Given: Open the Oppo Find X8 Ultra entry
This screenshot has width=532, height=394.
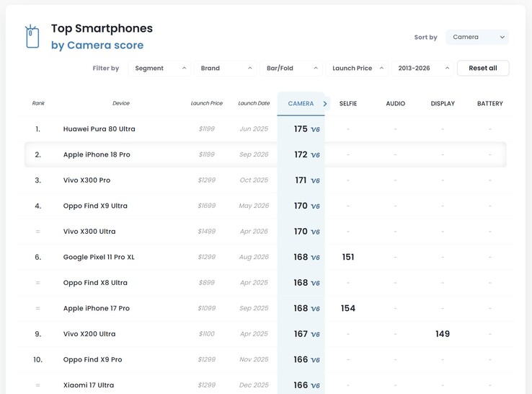Looking at the screenshot, I should point(95,283).
